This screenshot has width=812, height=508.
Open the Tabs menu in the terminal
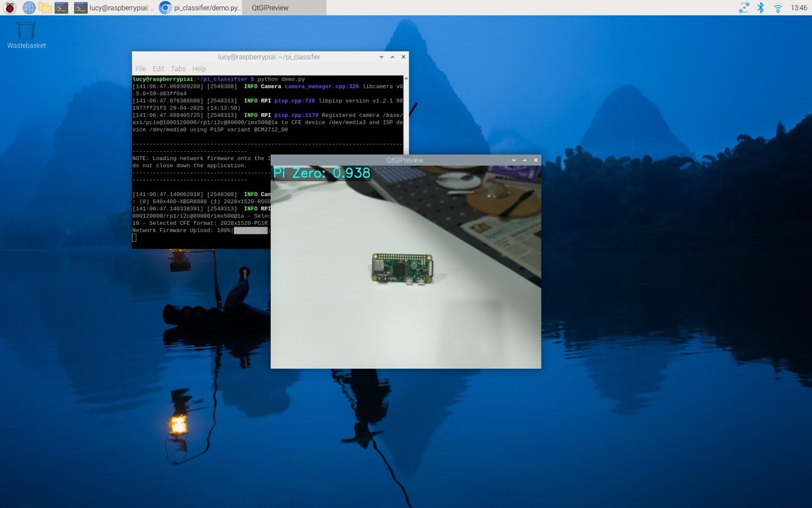tap(178, 69)
